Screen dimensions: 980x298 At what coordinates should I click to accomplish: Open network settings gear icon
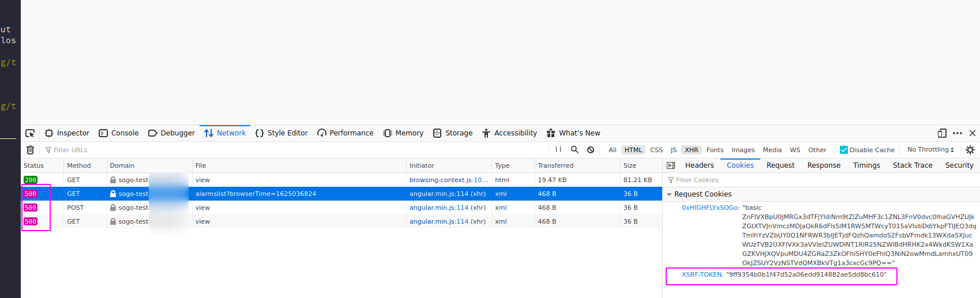970,150
